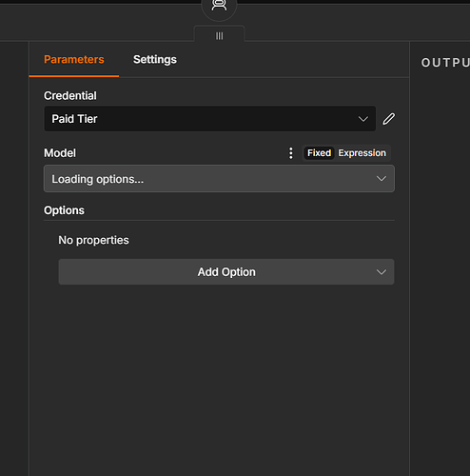Click the Model field label
Viewport: 470px width, 476px height.
(60, 153)
